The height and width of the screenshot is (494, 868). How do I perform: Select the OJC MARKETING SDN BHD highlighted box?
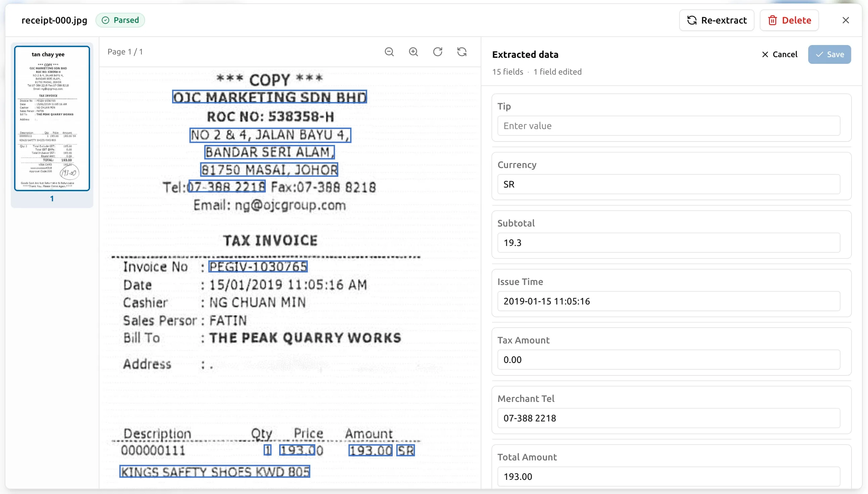(x=269, y=97)
